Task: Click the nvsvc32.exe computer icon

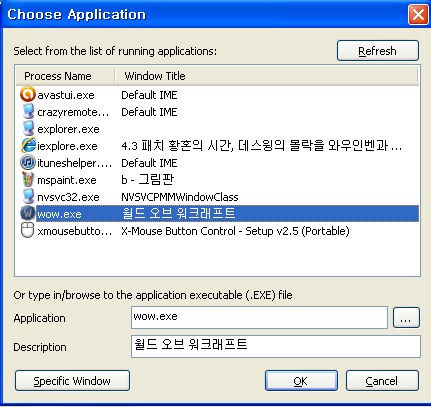Action: coord(28,196)
